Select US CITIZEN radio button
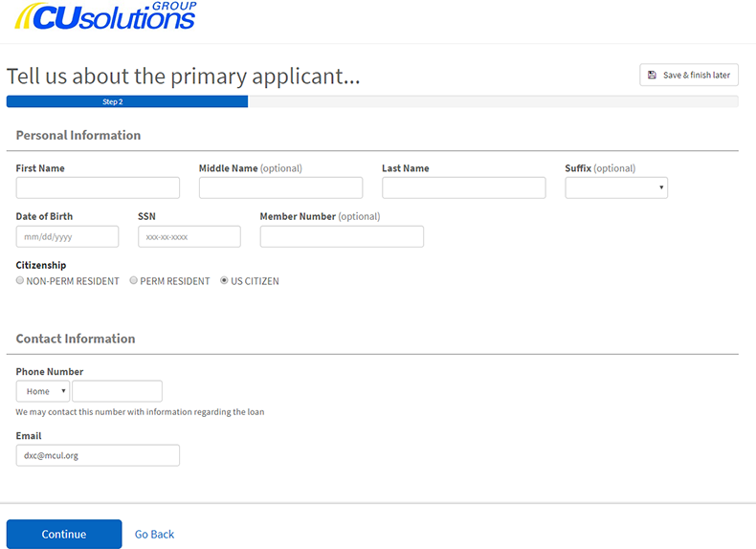The image size is (756, 549). tap(224, 280)
